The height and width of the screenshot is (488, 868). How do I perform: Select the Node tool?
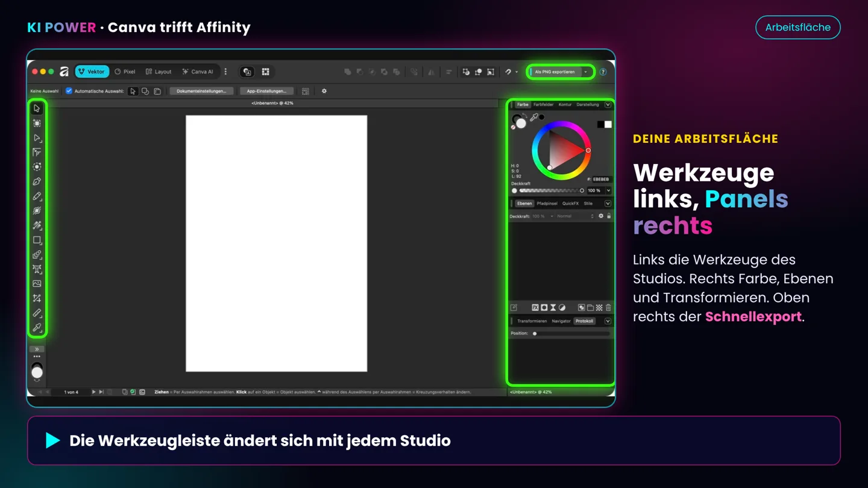click(x=37, y=138)
